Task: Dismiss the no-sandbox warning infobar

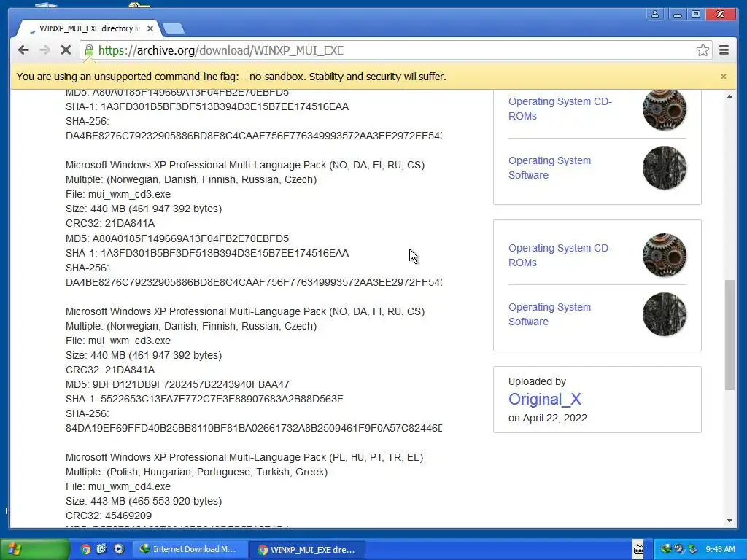Action: tap(723, 76)
